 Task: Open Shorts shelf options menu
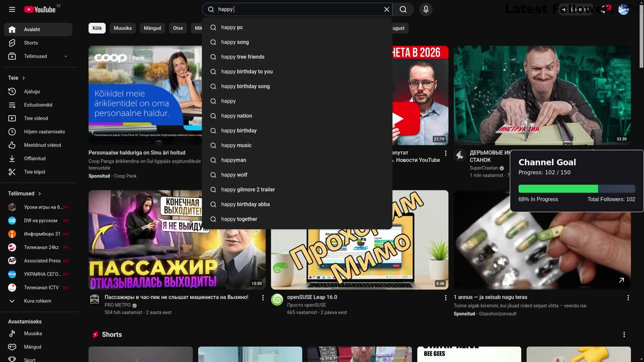(x=624, y=334)
